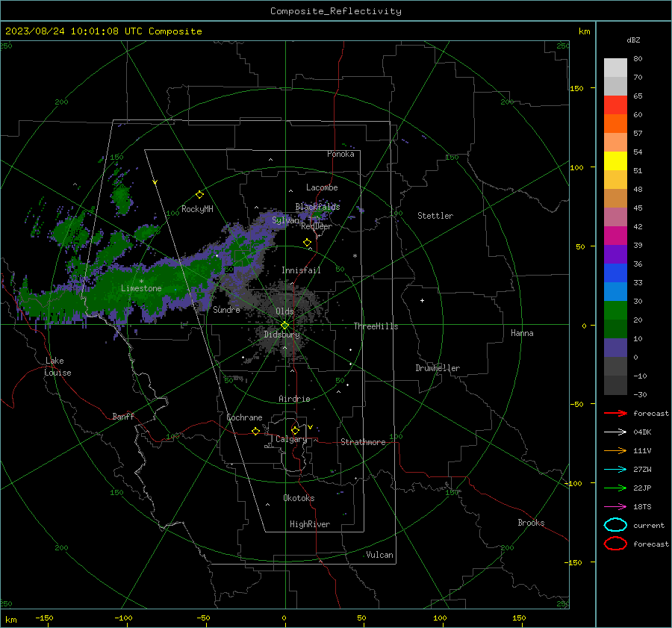672x628 pixels.
Task: Click the Composite_Reflectivity title text
Action: (x=335, y=11)
